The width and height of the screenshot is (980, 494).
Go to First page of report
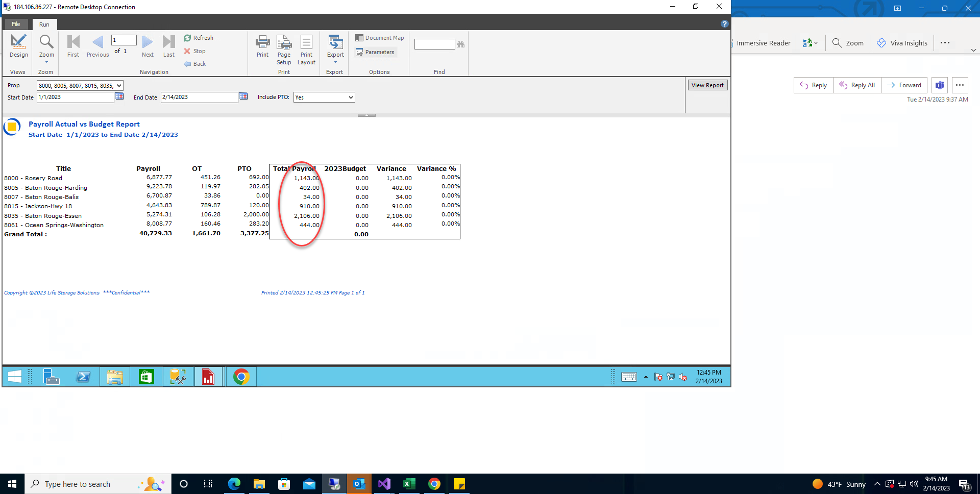[73, 46]
